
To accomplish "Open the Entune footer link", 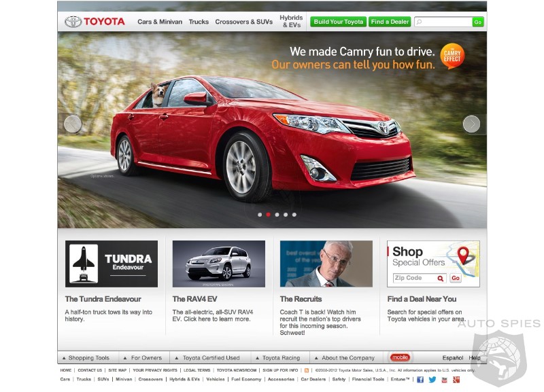I will pyautogui.click(x=400, y=379).
